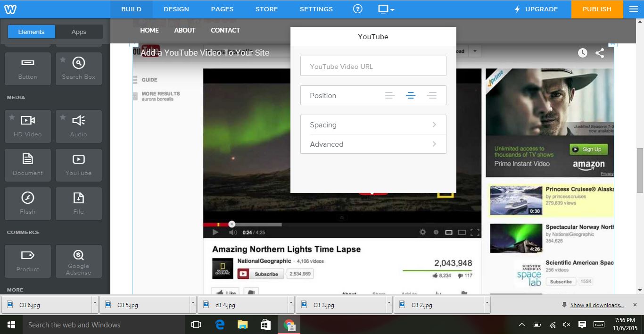Select the HD Video element
This screenshot has height=334, width=644.
(x=28, y=126)
